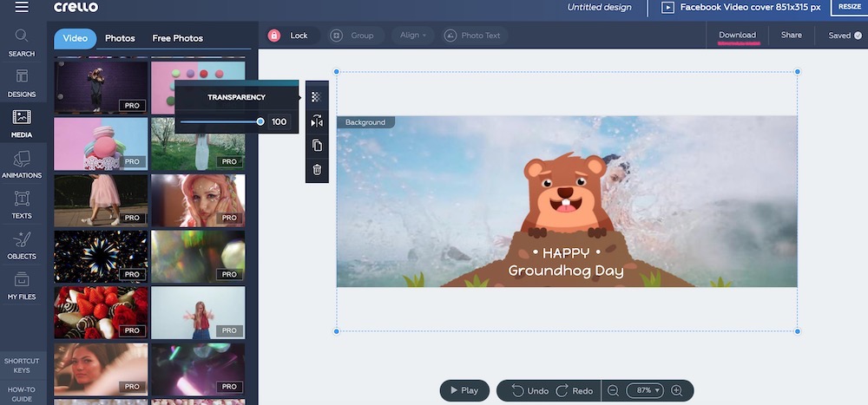This screenshot has width=868, height=405.
Task: Select the chocolate strawberries video thumbnail
Action: point(101,312)
